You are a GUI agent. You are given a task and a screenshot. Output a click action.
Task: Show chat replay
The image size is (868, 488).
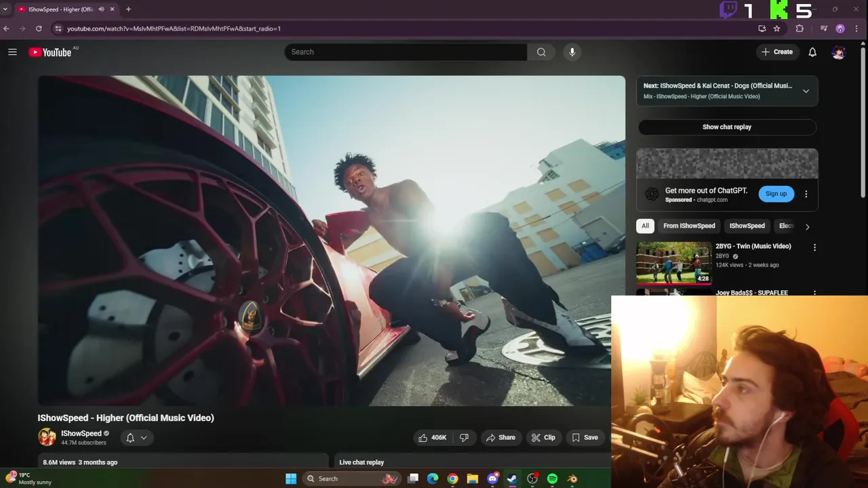pos(727,127)
